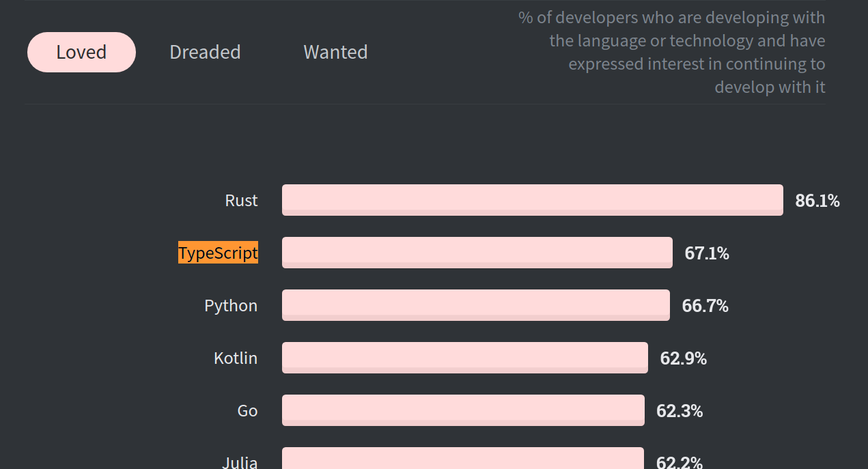Click the 86.1% value next to Rust
This screenshot has width=868, height=469.
click(817, 201)
